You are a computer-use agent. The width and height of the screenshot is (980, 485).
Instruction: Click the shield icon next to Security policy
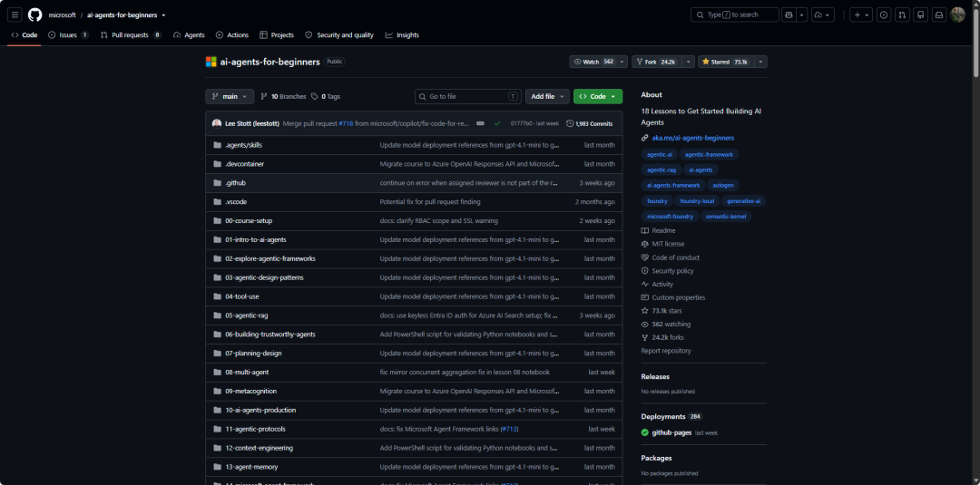point(645,271)
